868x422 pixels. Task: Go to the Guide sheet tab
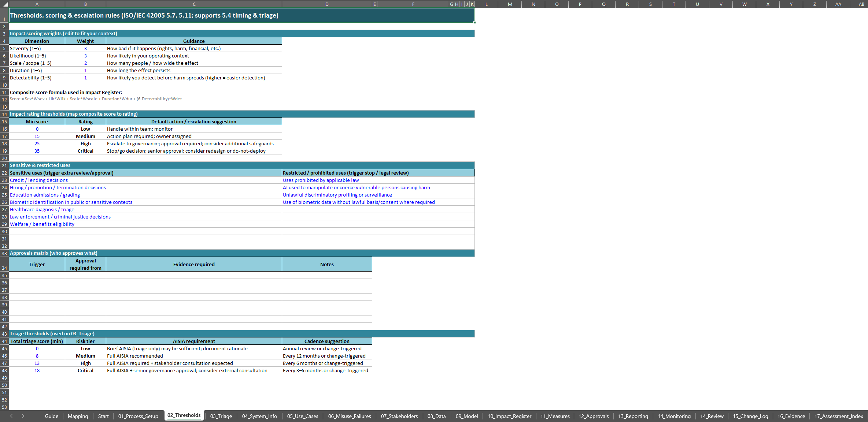(51, 416)
